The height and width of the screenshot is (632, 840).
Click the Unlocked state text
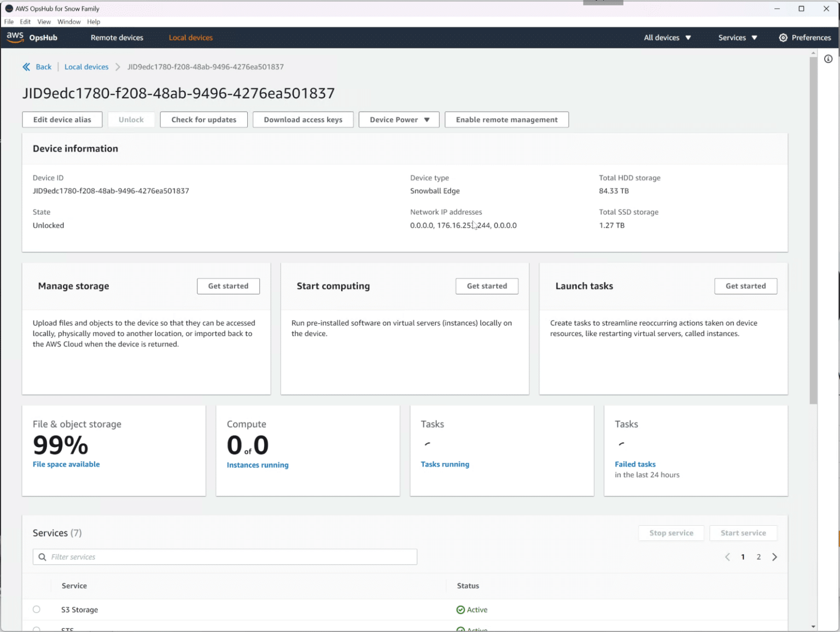tap(48, 225)
